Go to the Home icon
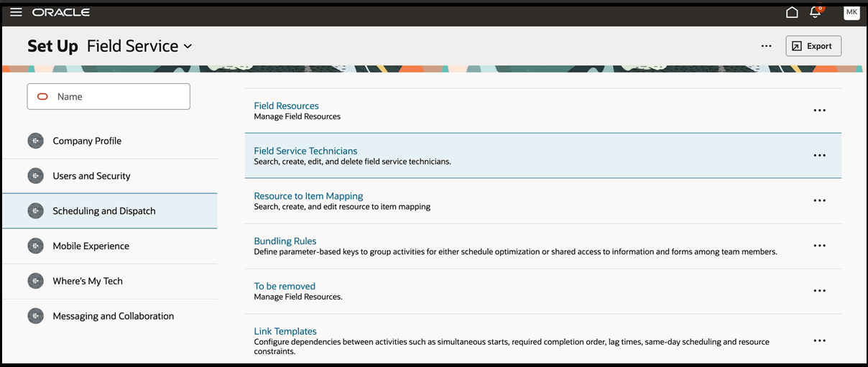 (792, 12)
